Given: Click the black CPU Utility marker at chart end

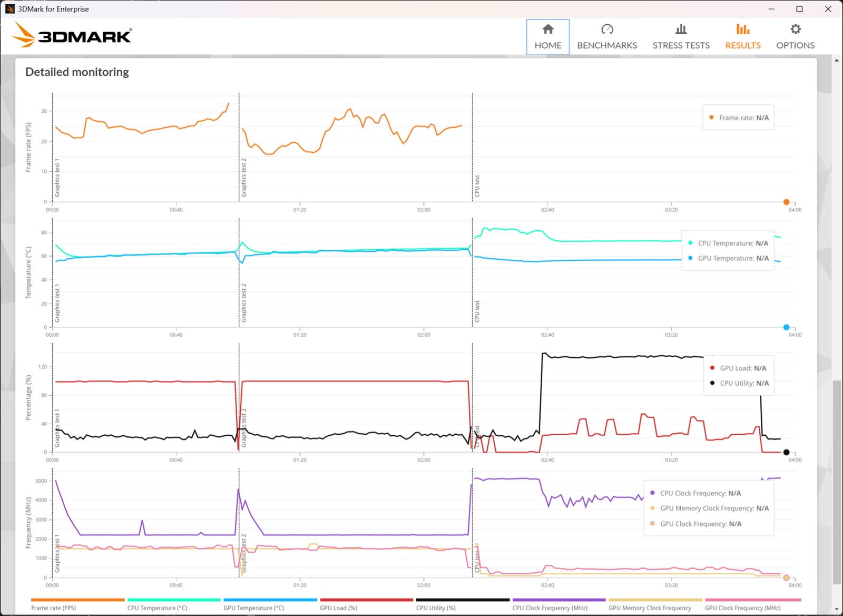Looking at the screenshot, I should tap(786, 452).
